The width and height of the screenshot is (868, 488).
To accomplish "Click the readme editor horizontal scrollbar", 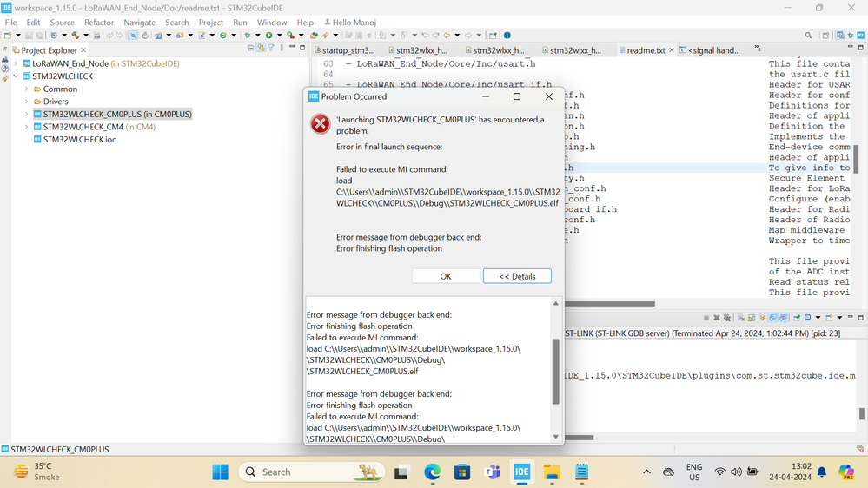I will click(609, 303).
